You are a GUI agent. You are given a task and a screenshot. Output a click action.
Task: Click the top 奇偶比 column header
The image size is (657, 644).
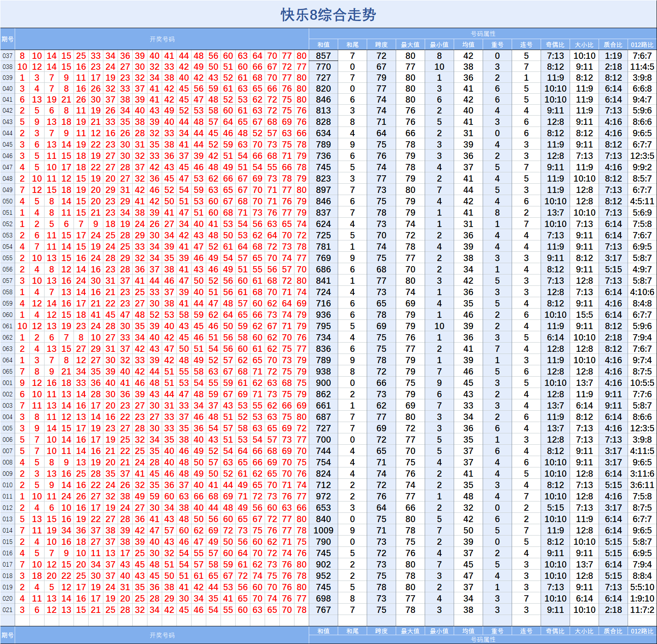pos(555,45)
